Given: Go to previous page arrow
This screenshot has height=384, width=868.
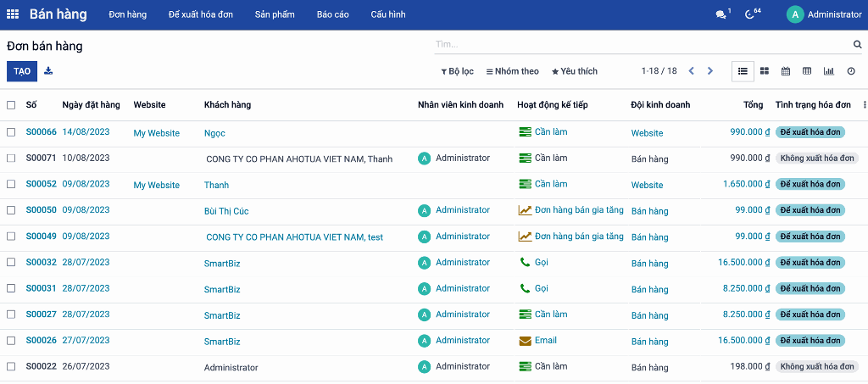Looking at the screenshot, I should click(691, 71).
